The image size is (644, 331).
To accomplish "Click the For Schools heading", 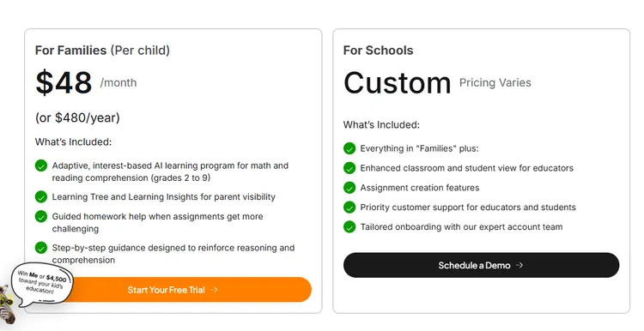I will [379, 51].
